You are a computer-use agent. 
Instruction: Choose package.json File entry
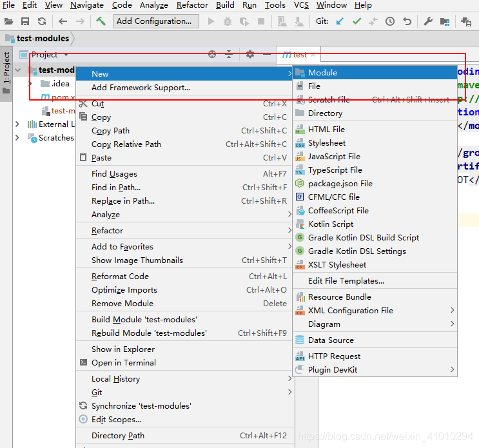[375, 184]
